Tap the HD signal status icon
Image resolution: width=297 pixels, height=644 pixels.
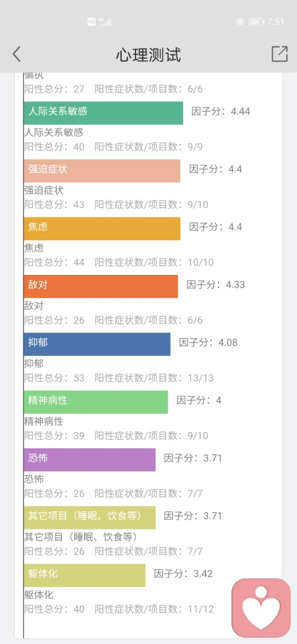92,22
